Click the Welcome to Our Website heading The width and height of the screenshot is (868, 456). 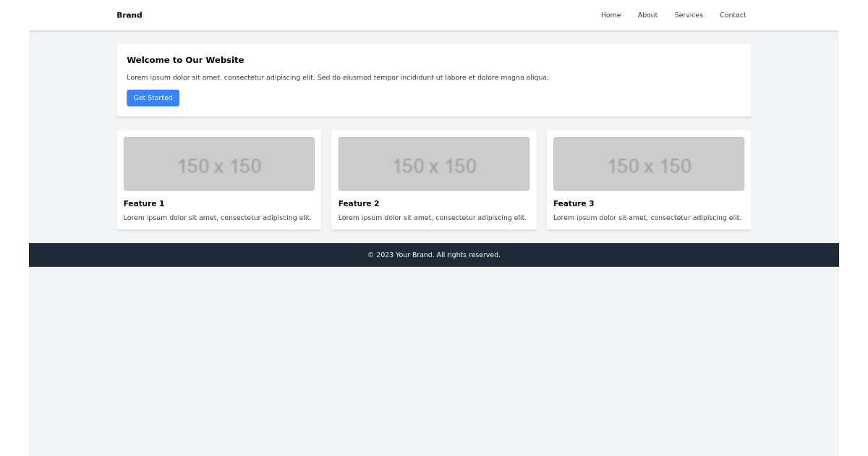tap(185, 60)
